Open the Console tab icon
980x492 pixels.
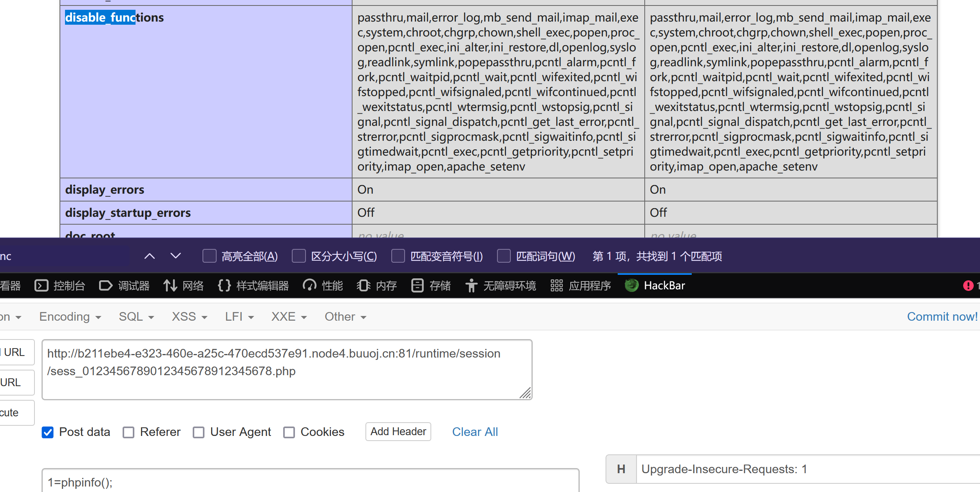coord(41,286)
